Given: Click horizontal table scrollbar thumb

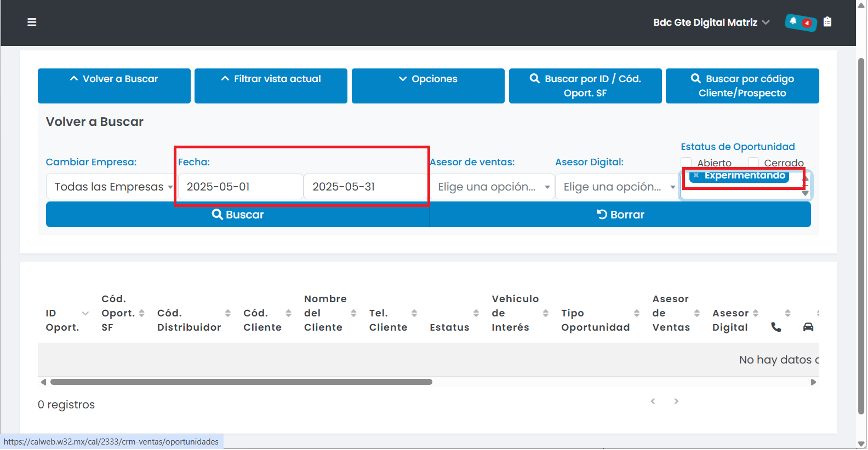Looking at the screenshot, I should point(241,382).
